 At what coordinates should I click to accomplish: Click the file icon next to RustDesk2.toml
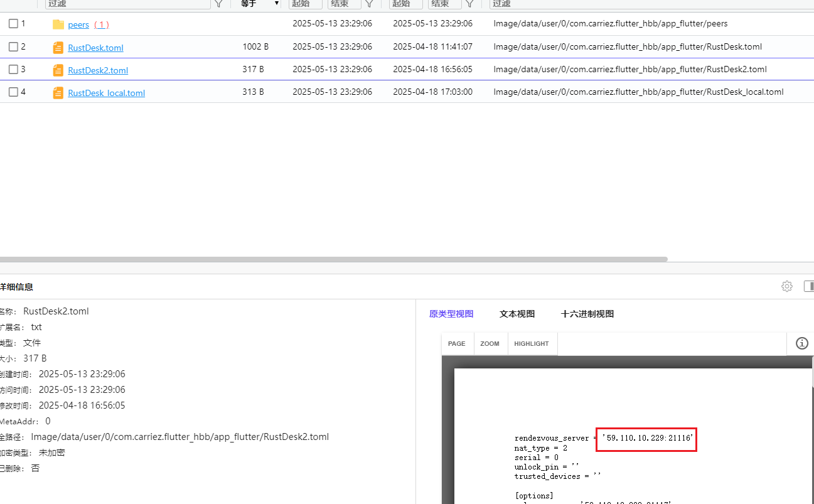pyautogui.click(x=58, y=70)
